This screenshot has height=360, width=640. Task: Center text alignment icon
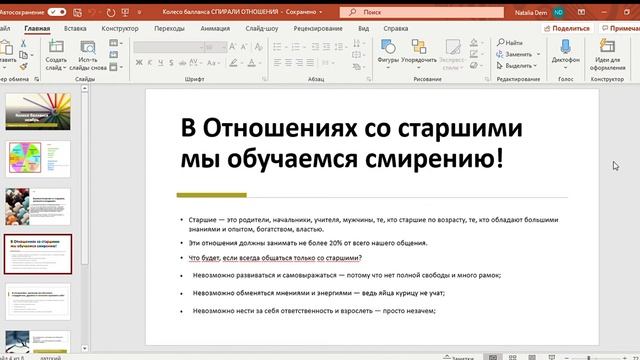click(289, 62)
